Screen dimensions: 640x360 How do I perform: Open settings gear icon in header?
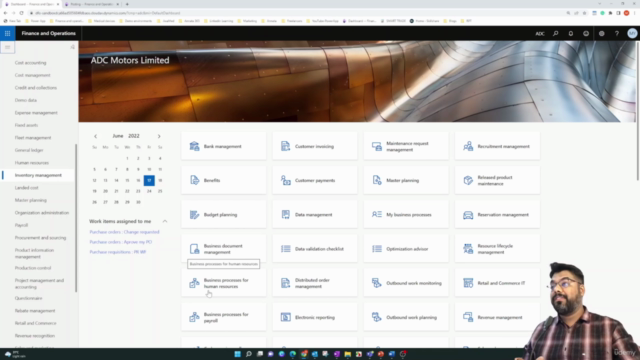click(x=601, y=33)
